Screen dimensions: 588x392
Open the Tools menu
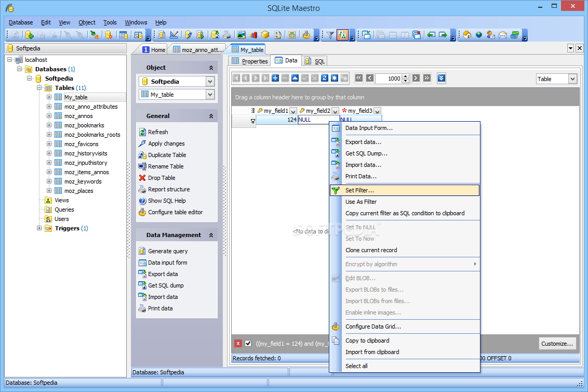coord(110,22)
